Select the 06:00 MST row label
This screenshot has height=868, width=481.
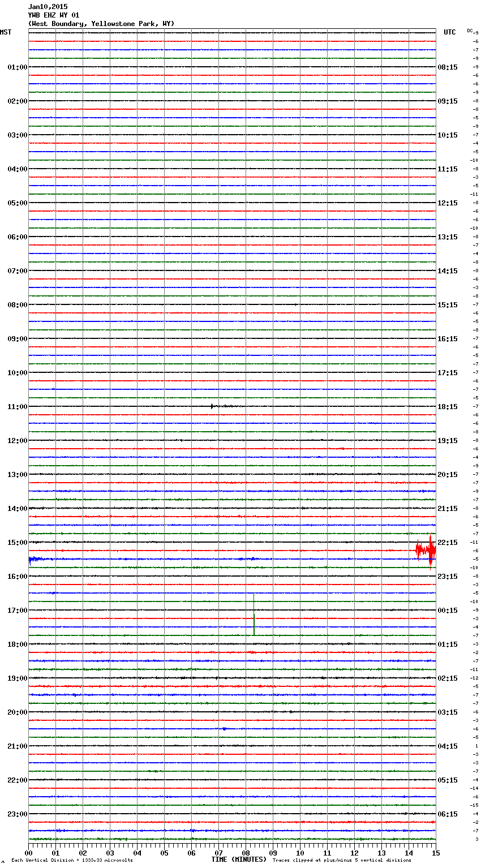pos(17,237)
